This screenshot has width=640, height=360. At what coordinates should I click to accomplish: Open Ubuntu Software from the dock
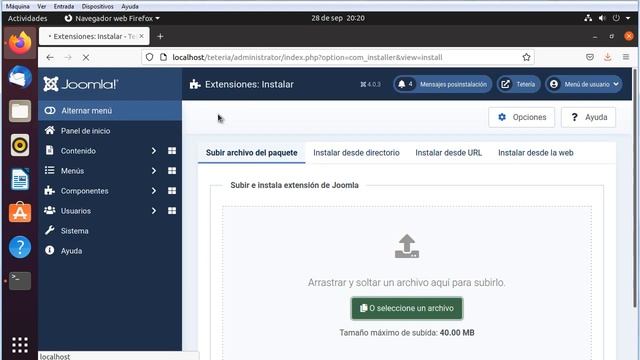click(x=20, y=213)
